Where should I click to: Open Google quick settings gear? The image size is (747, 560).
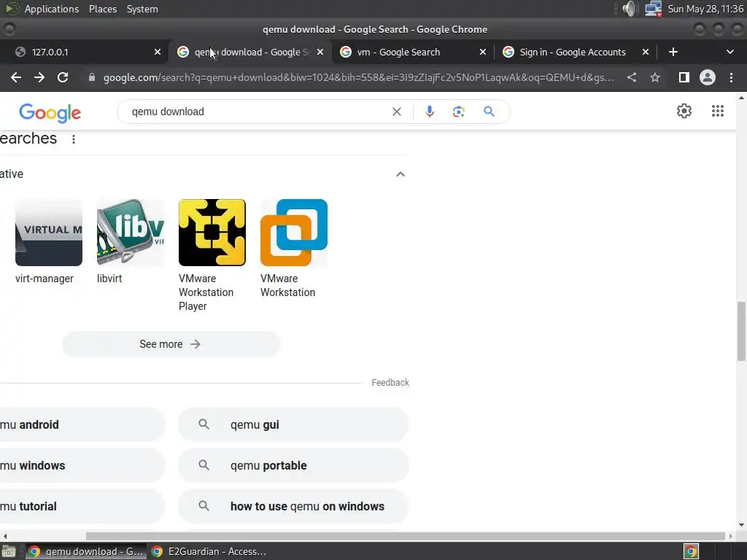point(684,111)
